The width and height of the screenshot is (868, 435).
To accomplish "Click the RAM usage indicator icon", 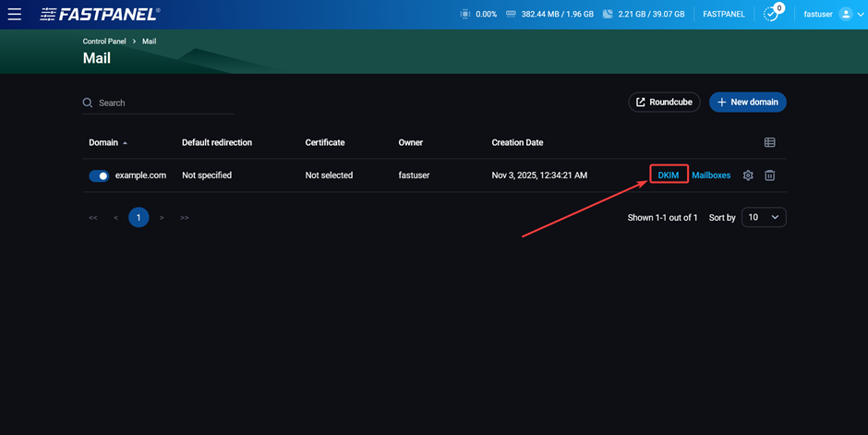I will coord(511,14).
